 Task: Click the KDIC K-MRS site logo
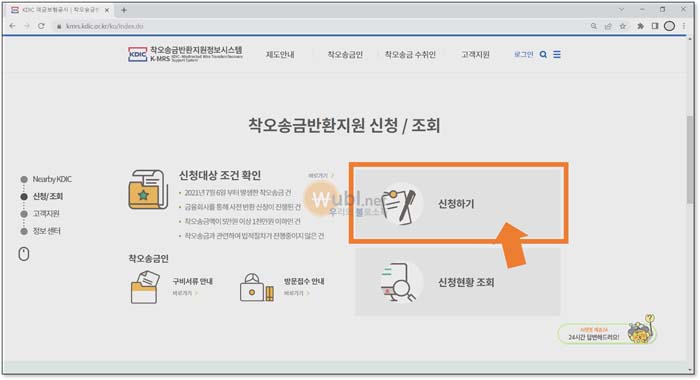pyautogui.click(x=185, y=54)
